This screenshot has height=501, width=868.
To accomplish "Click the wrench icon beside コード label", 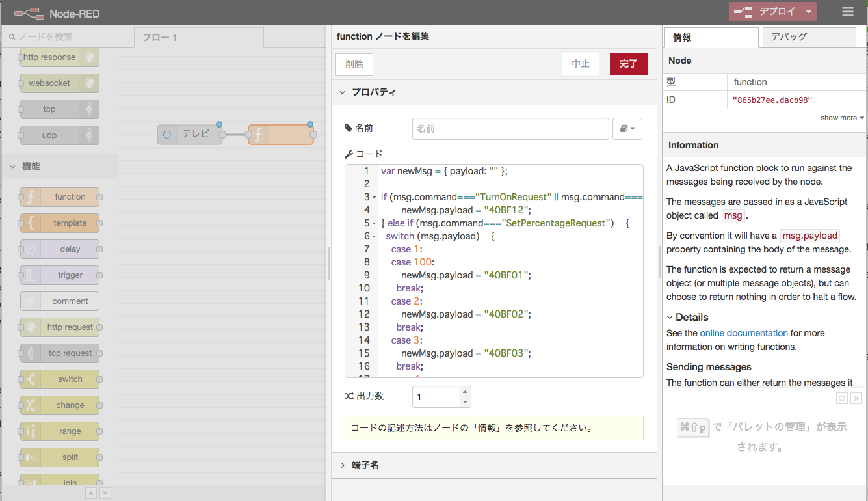I will (x=349, y=154).
